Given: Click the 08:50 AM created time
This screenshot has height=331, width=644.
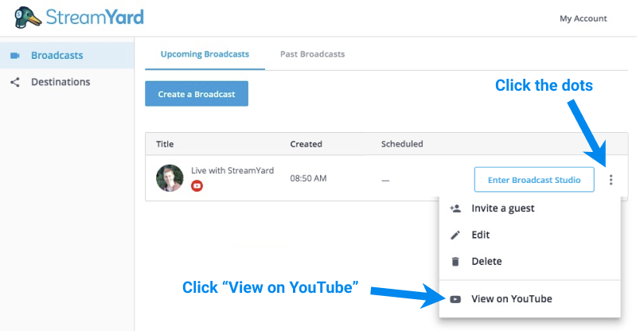Looking at the screenshot, I should (308, 178).
